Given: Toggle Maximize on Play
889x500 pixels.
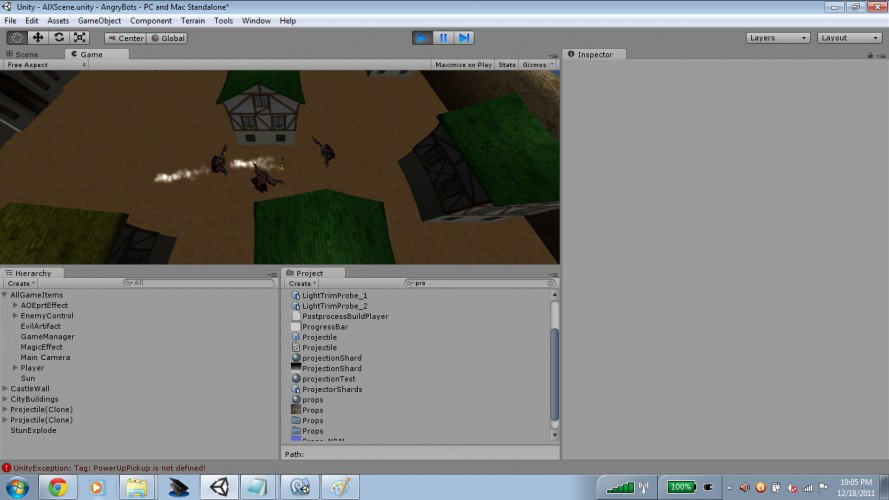Looking at the screenshot, I should (463, 65).
